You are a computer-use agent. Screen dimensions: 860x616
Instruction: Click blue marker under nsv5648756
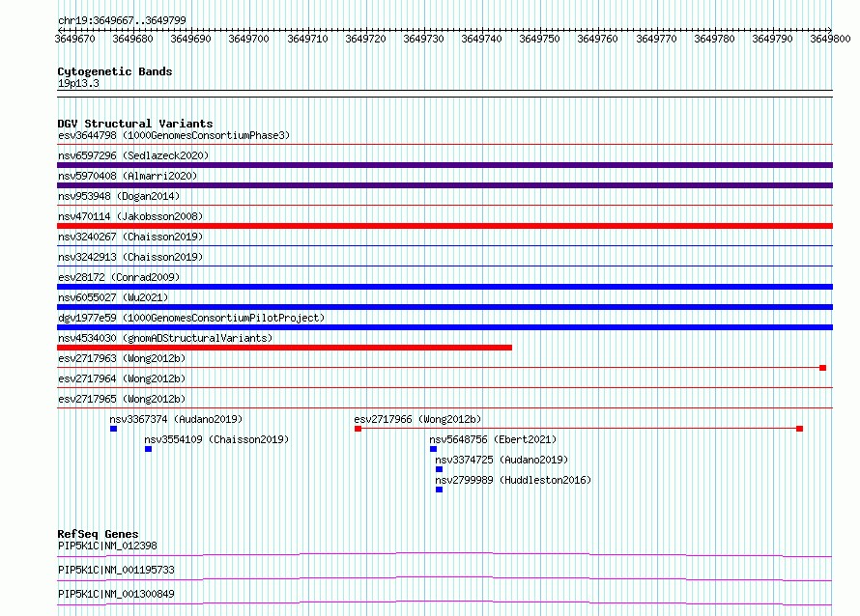pos(433,449)
